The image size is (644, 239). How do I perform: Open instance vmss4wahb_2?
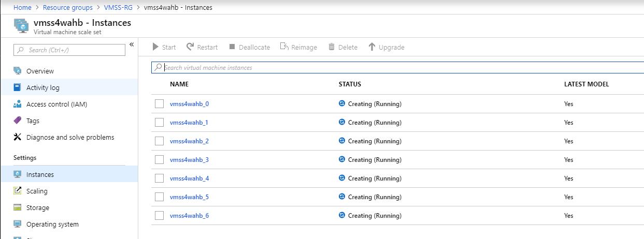[189, 141]
